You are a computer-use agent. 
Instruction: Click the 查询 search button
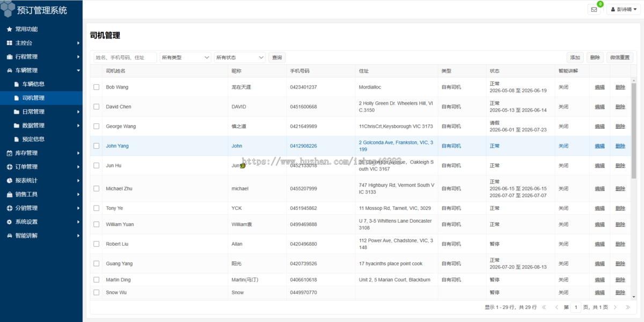pos(277,57)
